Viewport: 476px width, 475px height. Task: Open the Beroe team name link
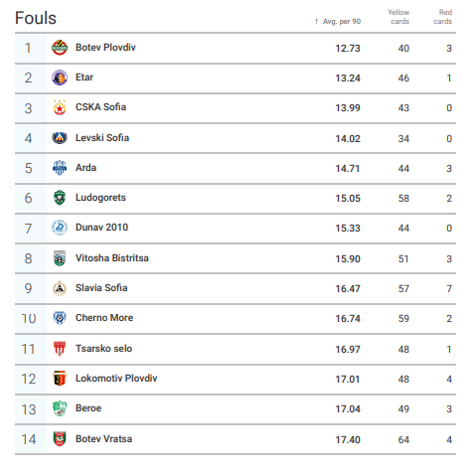88,408
